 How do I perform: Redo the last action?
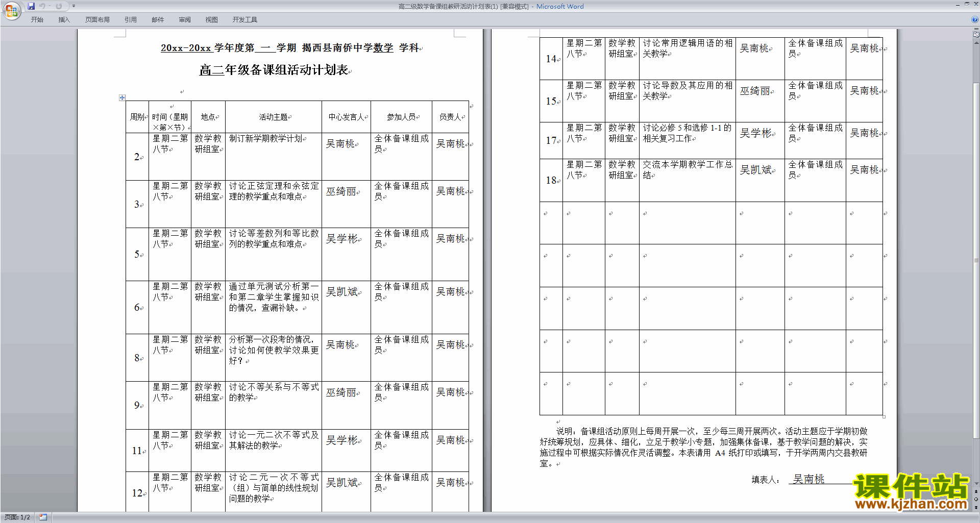coord(59,6)
